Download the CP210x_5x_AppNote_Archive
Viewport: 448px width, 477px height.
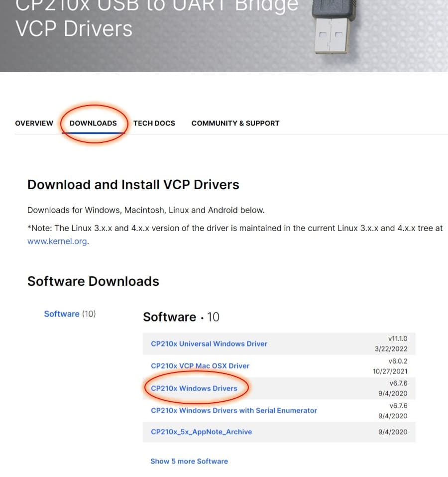click(x=201, y=432)
